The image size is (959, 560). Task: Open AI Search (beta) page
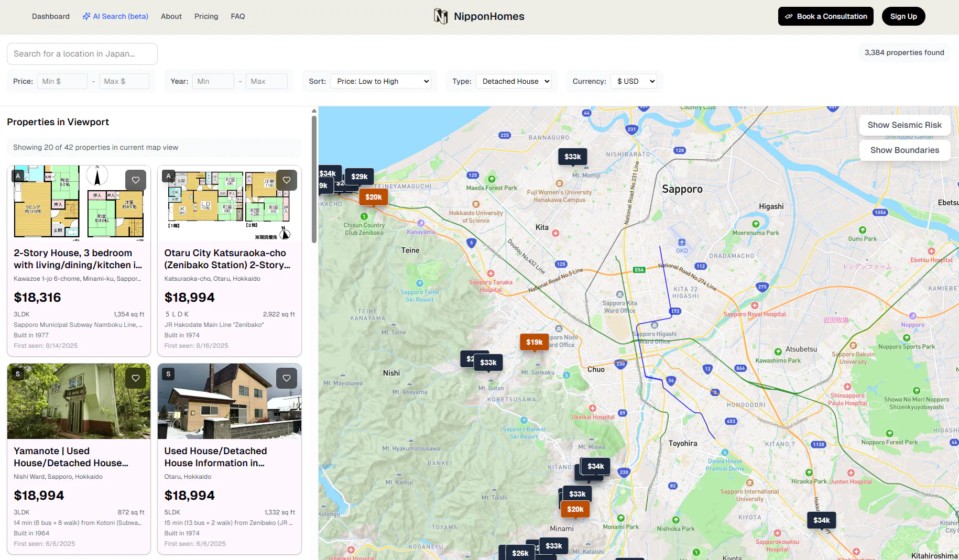point(115,16)
